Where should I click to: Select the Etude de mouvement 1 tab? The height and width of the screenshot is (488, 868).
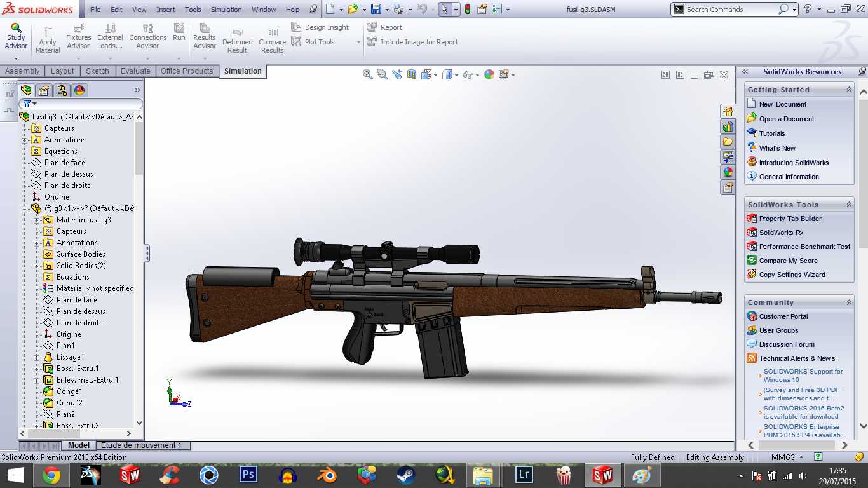click(141, 445)
